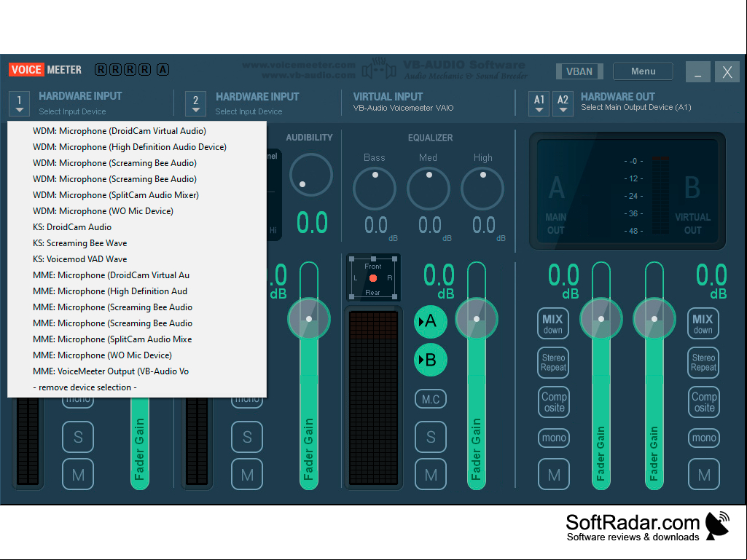Mute the Hardware Input 2 strip
The width and height of the screenshot is (747, 560).
point(247,474)
